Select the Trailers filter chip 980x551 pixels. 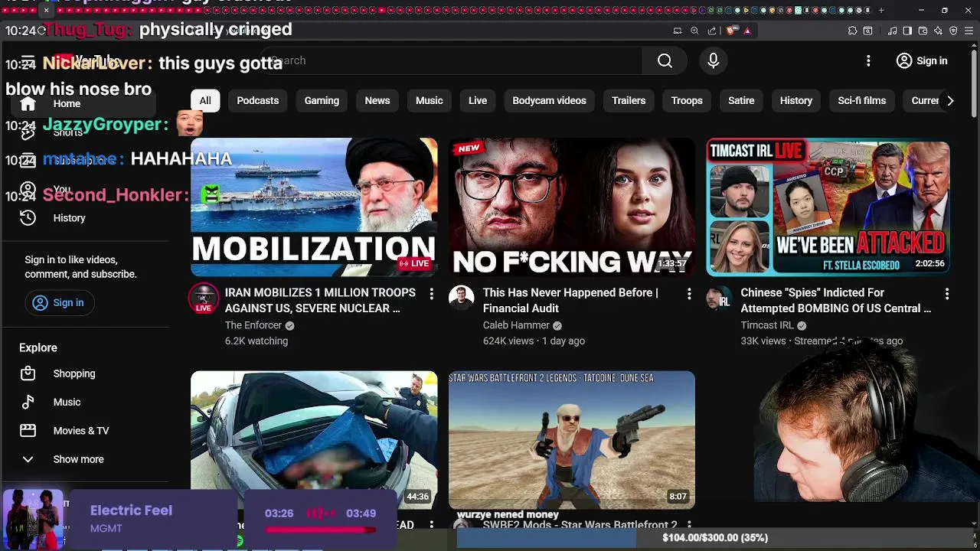629,101
